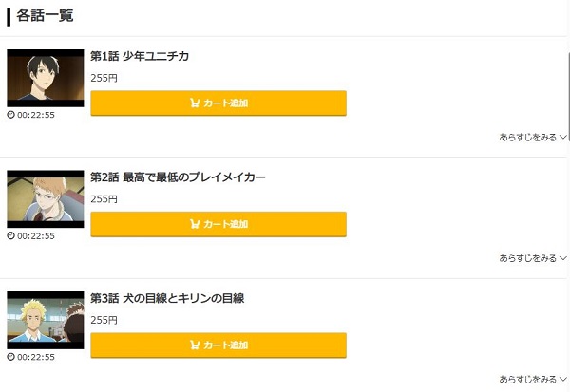The image size is (570, 392).
Task: Click the clock icon under episode 3 thumbnail
Action: pos(10,357)
